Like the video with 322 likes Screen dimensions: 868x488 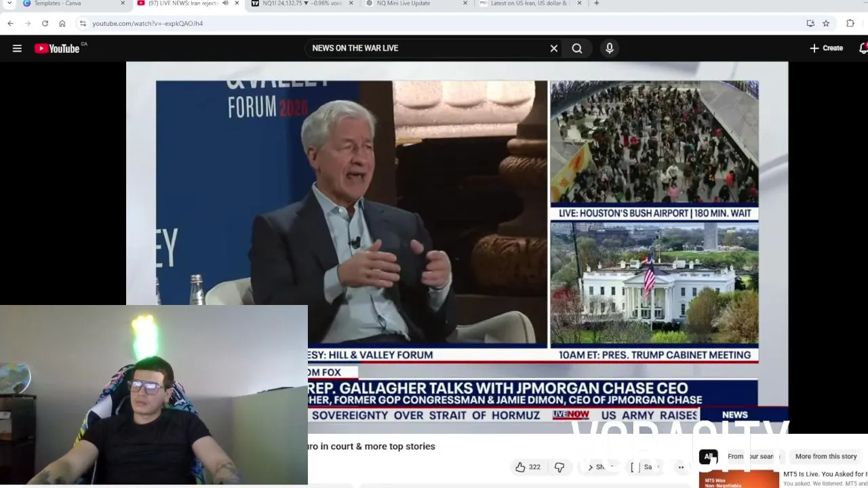point(528,467)
